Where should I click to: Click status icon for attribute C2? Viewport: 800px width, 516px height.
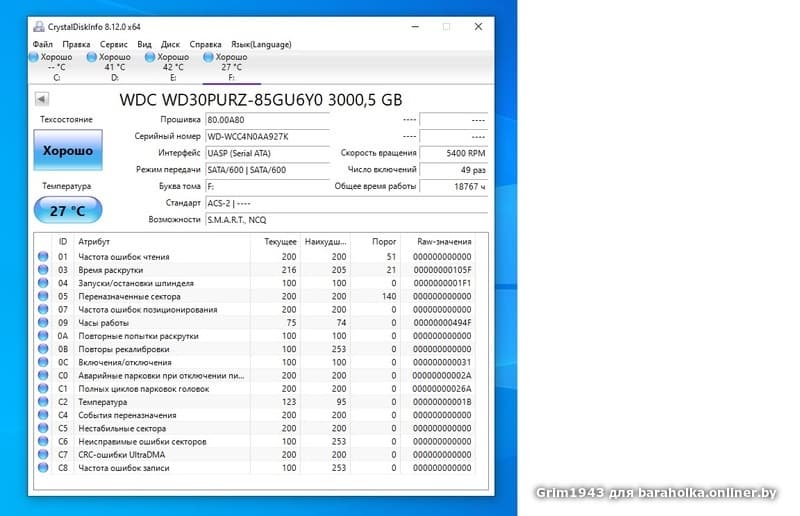[43, 402]
